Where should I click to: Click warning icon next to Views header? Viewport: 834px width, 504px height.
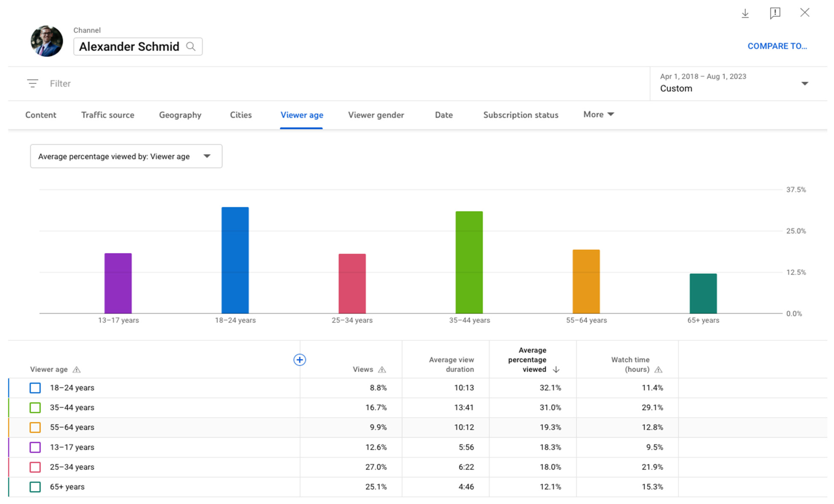(382, 369)
